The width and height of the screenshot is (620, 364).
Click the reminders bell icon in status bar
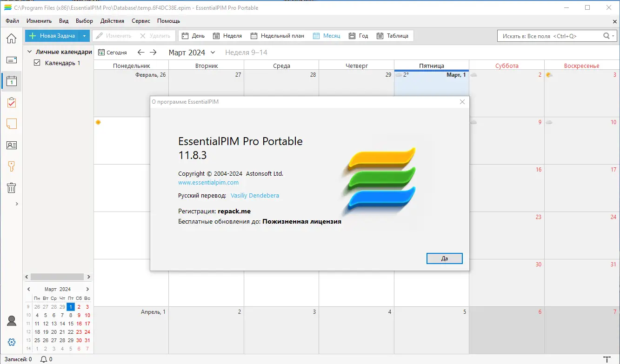tap(44, 359)
